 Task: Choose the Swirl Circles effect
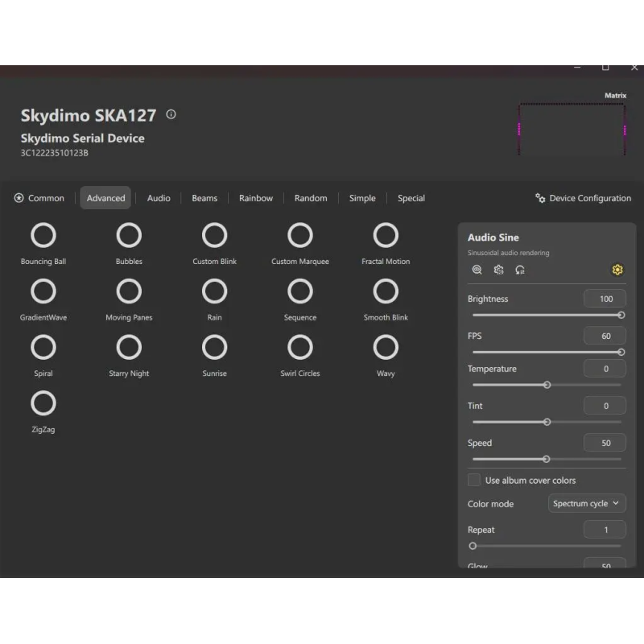point(300,348)
